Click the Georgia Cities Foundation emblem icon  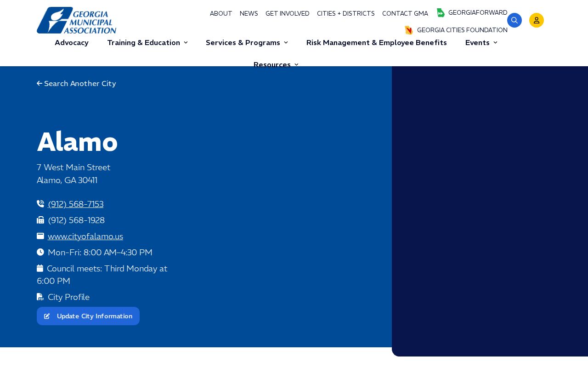click(409, 30)
